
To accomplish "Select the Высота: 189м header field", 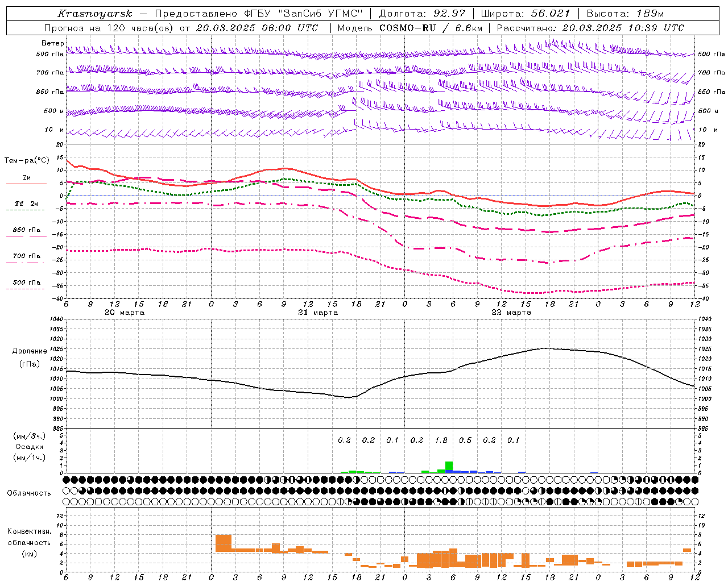I will (625, 14).
